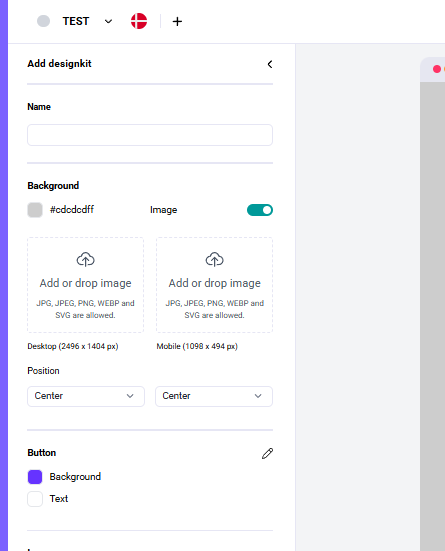Add or drop Desktop background image
Viewport: 445px width, 551px height.
click(85, 285)
